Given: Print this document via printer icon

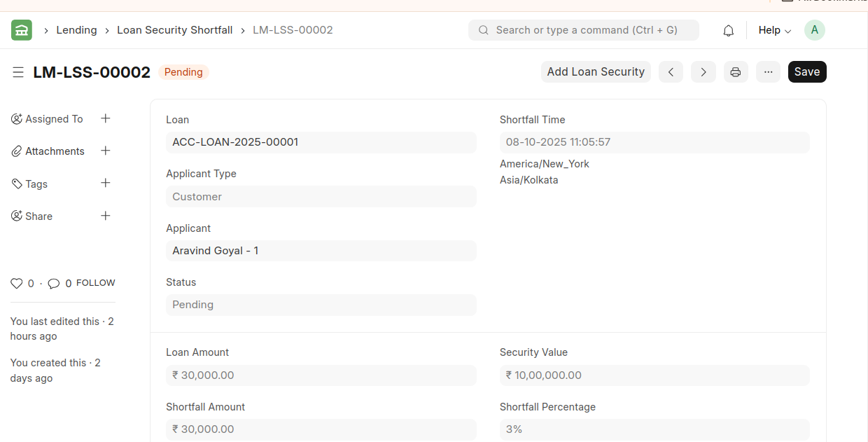Looking at the screenshot, I should (x=736, y=72).
